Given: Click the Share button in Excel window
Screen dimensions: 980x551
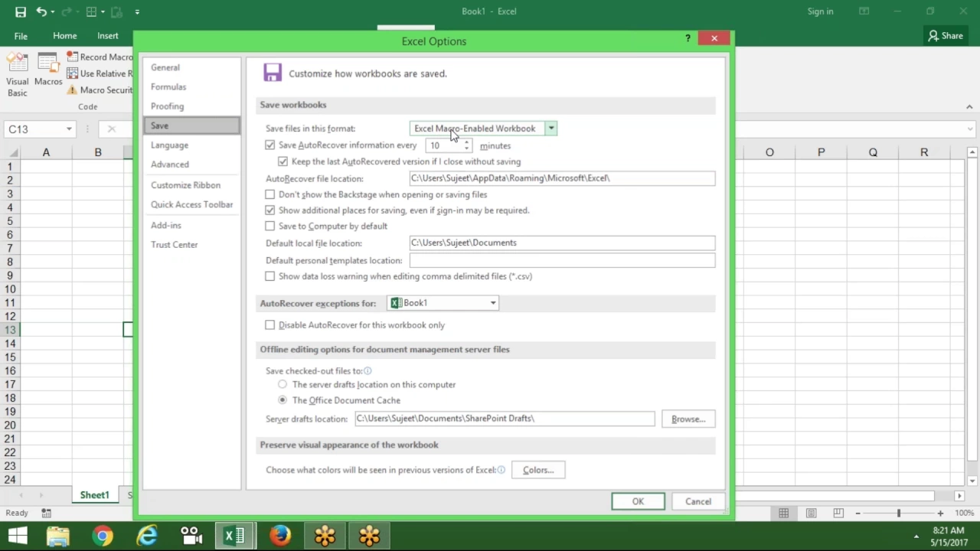Looking at the screenshot, I should 946,36.
